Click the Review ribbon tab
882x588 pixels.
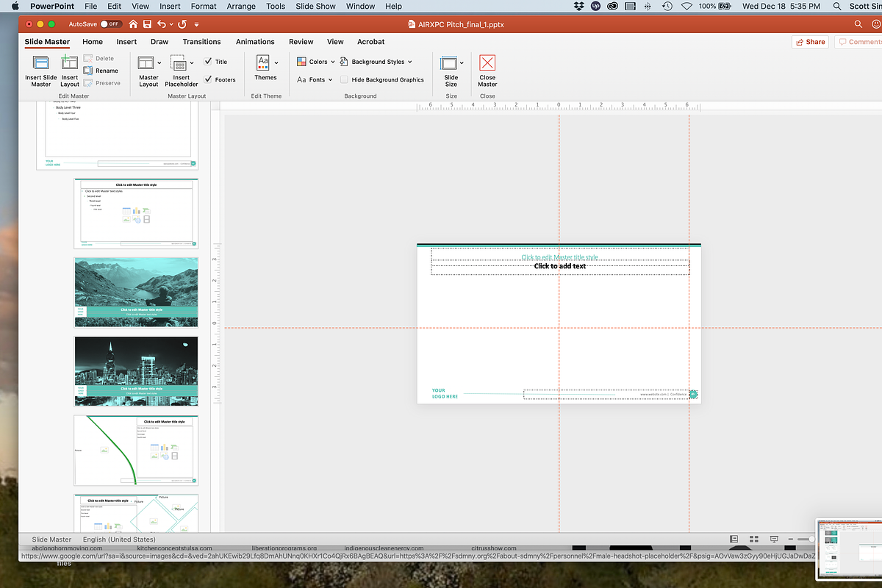point(301,42)
